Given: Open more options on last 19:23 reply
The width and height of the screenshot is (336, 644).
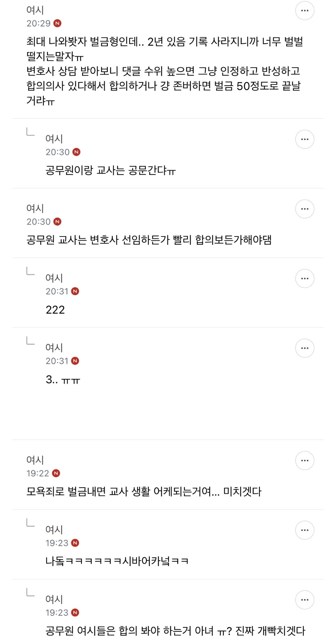Looking at the screenshot, I should click(305, 600).
